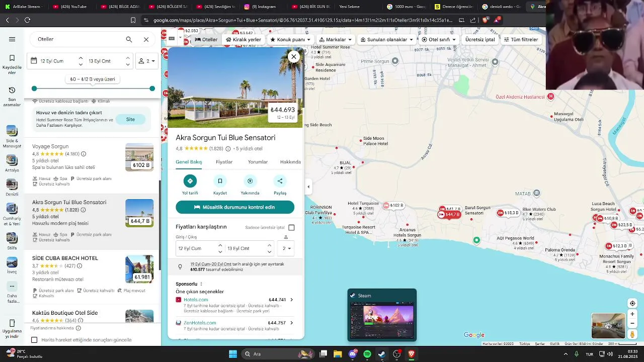Expand the Sunulan olanaklar dropdown

[x=386, y=39]
